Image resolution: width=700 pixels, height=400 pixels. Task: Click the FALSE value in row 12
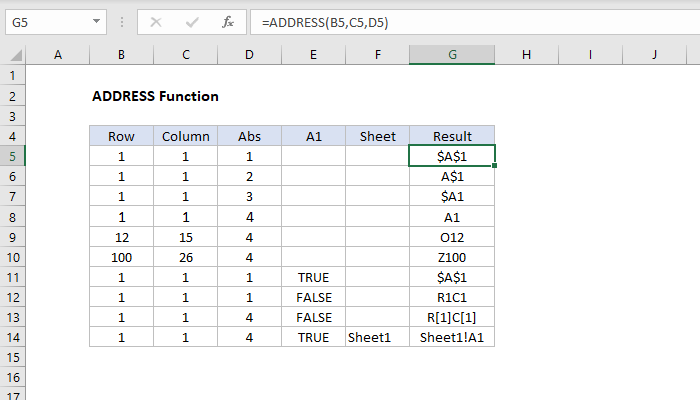[313, 297]
